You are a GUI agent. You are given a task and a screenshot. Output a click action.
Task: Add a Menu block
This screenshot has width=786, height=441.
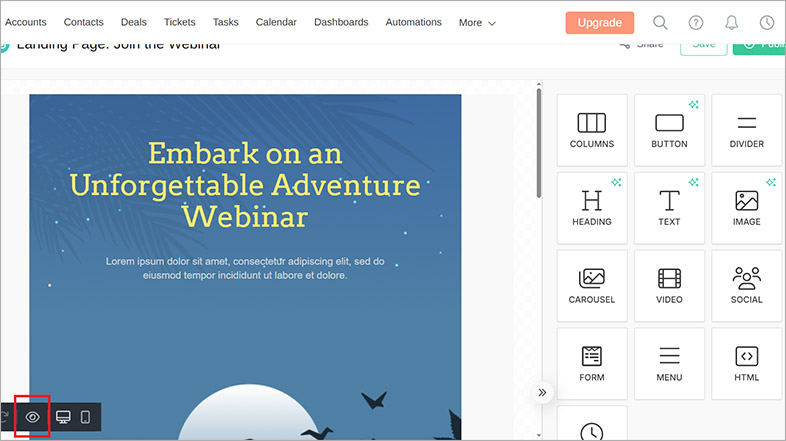(669, 364)
